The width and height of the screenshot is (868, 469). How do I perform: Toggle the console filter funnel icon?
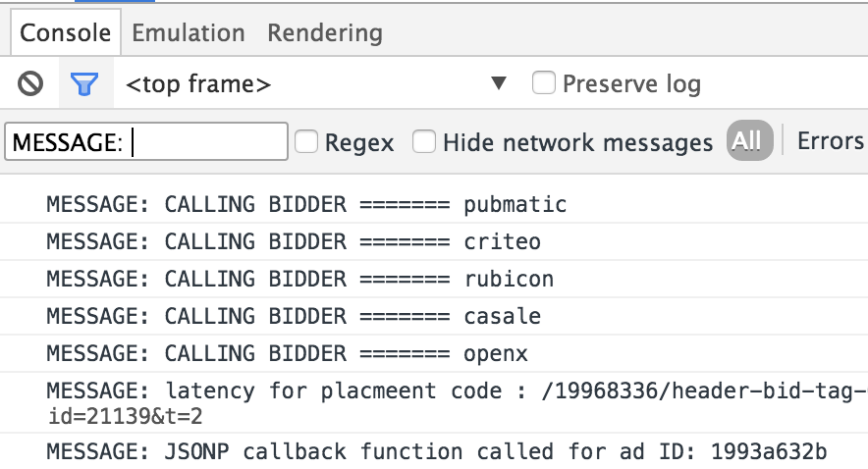point(84,84)
